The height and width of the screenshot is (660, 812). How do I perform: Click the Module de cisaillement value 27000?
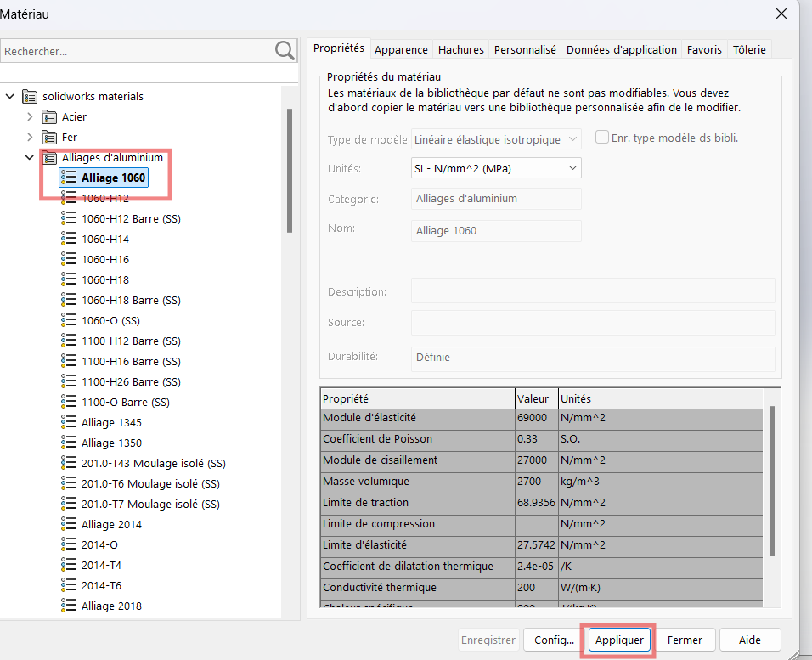[537, 460]
